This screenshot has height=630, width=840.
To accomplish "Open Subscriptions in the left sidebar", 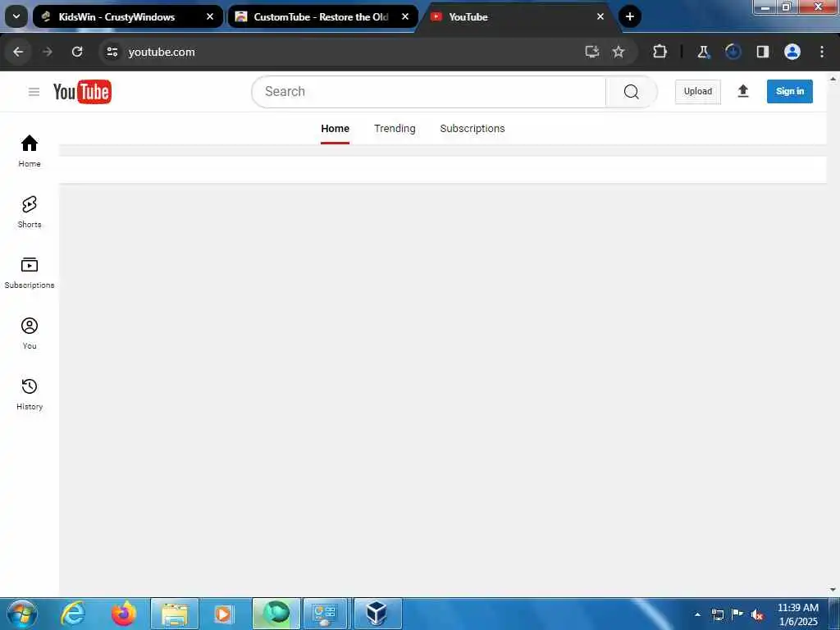I will click(x=30, y=272).
